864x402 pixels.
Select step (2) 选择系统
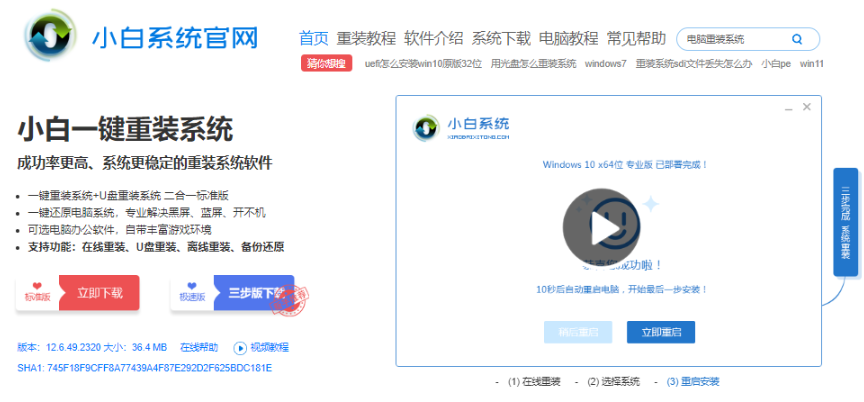coord(613,382)
